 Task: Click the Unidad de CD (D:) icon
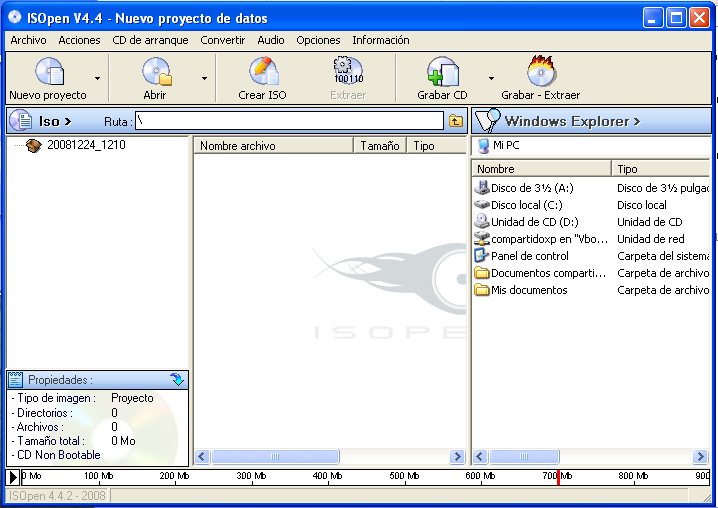(x=482, y=221)
